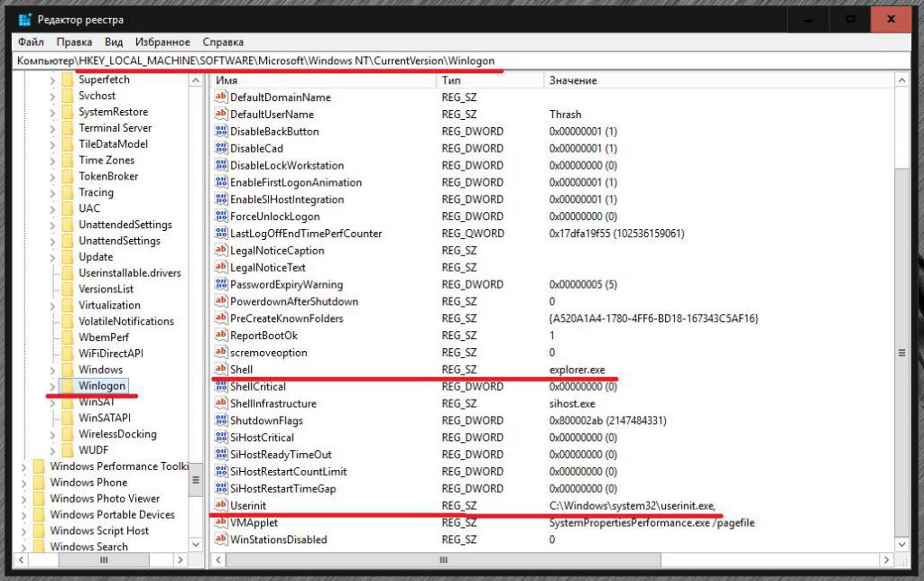
Task: Click the DWORD icon of ShutdownFlags
Action: [x=221, y=420]
